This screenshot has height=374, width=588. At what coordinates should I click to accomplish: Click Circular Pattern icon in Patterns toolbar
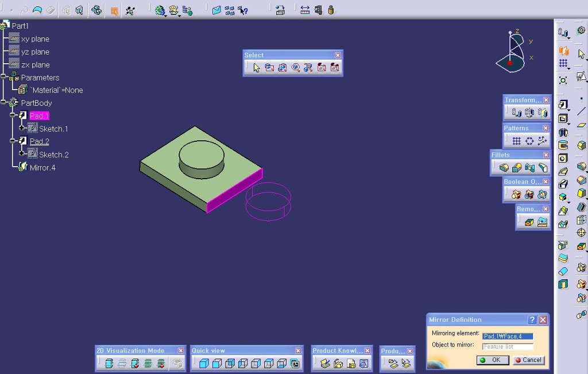(529, 141)
